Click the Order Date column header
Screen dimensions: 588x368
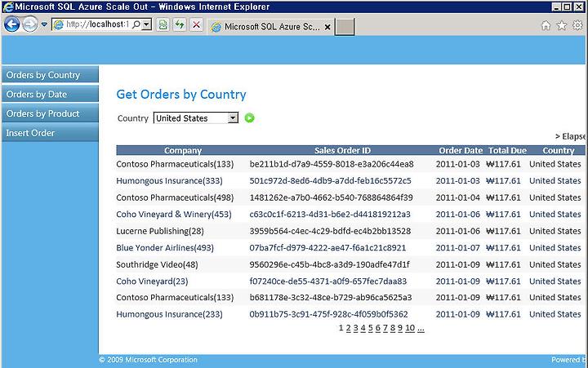point(461,150)
